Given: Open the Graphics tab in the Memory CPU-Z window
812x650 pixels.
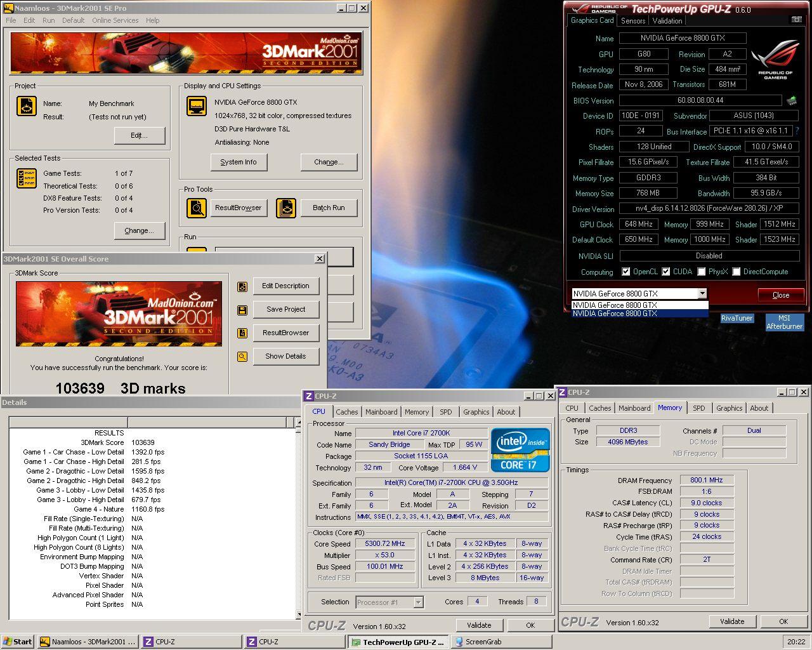Looking at the screenshot, I should point(729,408).
